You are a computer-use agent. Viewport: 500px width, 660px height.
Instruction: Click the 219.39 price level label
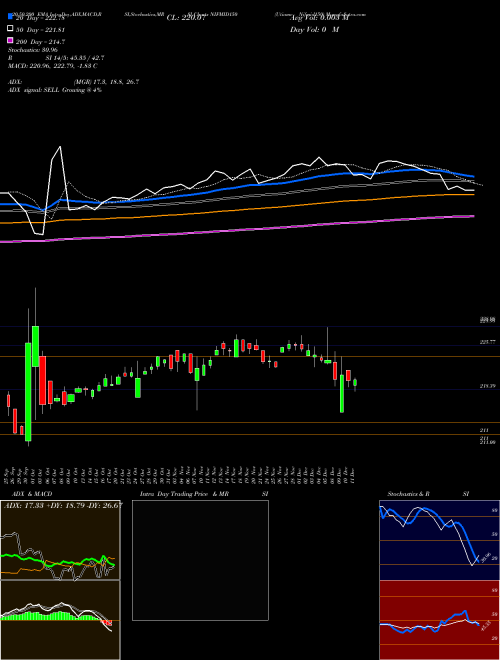pyautogui.click(x=488, y=386)
